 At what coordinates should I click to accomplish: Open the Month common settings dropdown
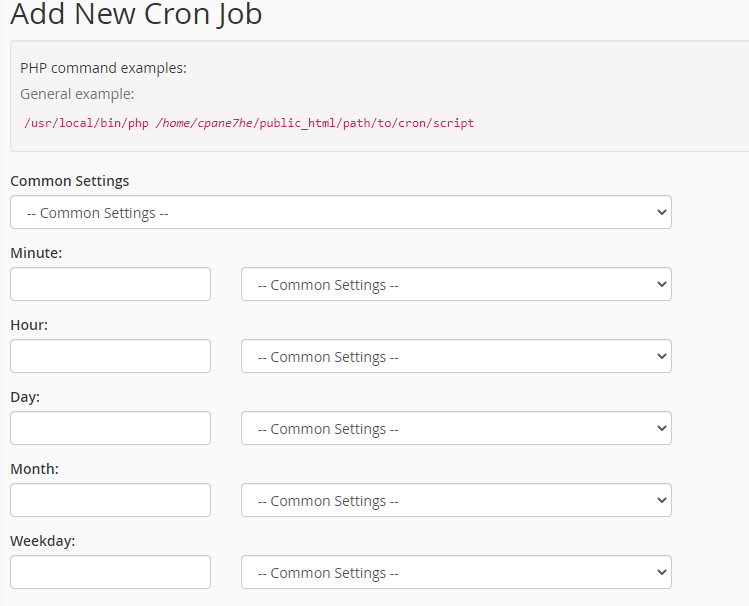coord(456,500)
